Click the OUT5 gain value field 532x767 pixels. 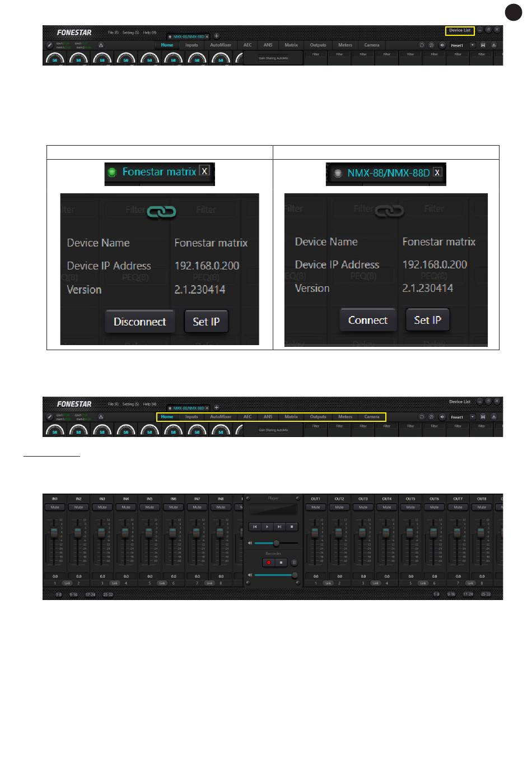pyautogui.click(x=410, y=576)
